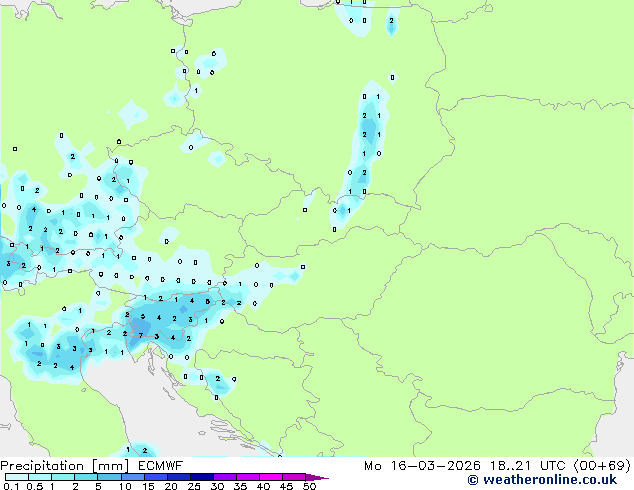Select the legend swatch between 2 and 5

[86, 477]
